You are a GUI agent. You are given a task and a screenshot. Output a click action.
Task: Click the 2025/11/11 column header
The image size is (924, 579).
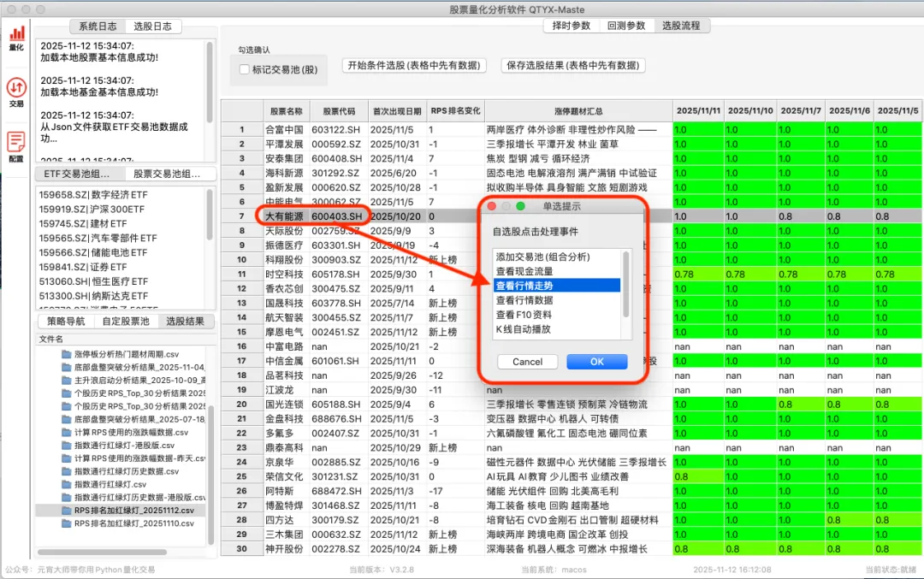tap(698, 110)
